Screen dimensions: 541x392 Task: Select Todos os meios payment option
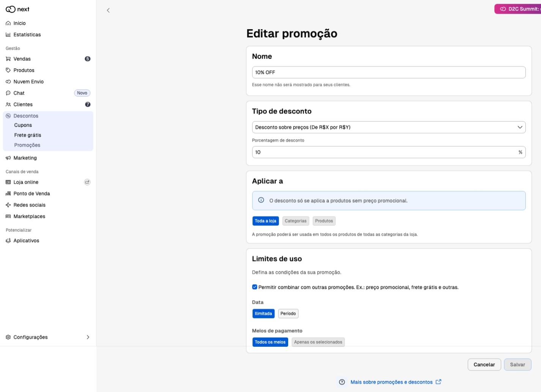point(270,342)
